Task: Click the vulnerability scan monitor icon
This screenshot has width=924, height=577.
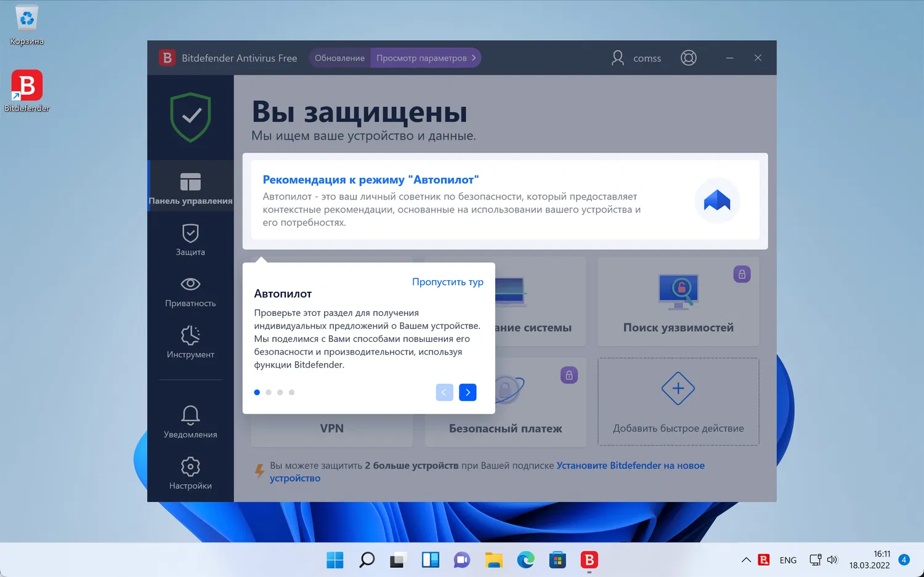Action: click(x=678, y=292)
